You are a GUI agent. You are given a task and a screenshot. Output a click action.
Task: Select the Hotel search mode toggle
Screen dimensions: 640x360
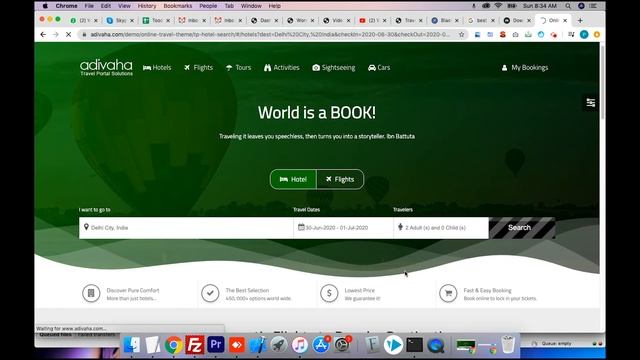(x=293, y=179)
